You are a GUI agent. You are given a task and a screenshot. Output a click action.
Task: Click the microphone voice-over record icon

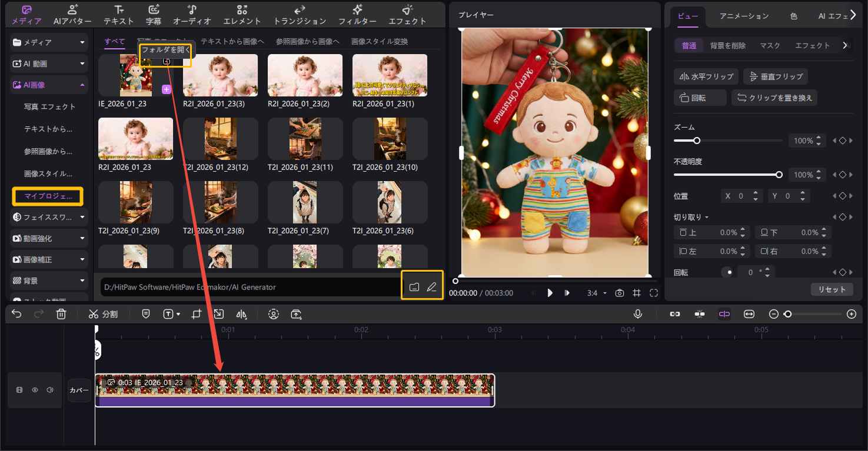tap(638, 314)
